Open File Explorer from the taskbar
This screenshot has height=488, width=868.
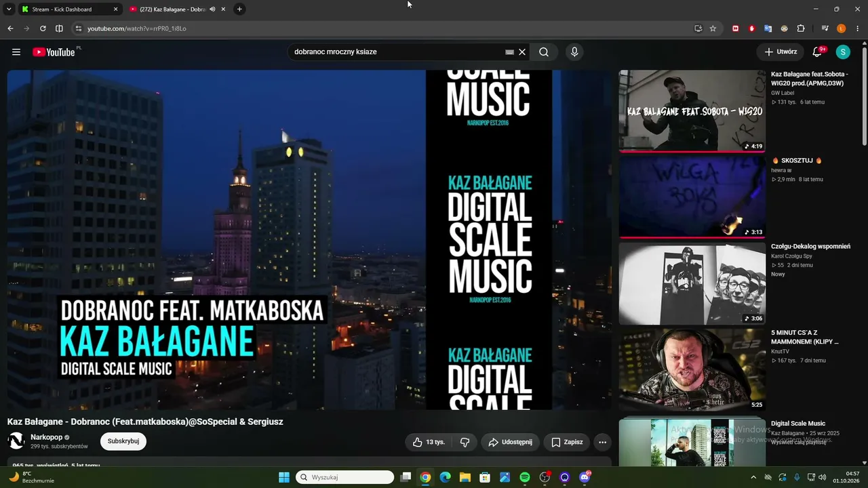(465, 477)
